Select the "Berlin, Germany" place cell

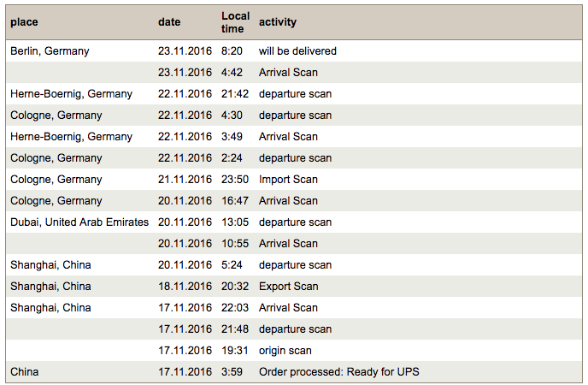click(50, 51)
